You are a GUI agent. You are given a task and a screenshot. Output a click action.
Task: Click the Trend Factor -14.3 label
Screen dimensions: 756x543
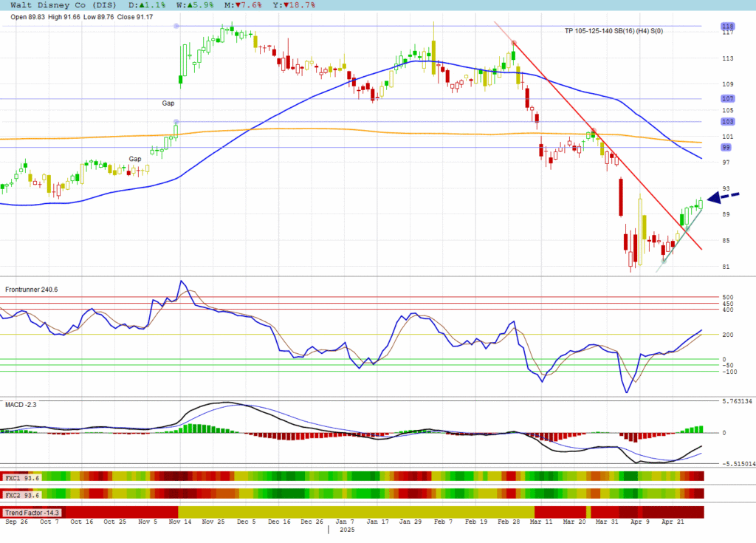coord(32,513)
